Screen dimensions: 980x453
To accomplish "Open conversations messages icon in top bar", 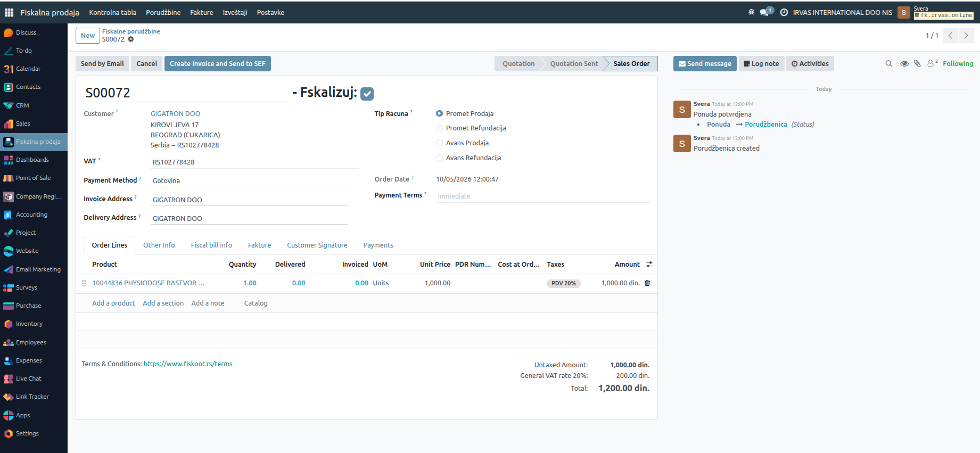I will click(x=765, y=12).
